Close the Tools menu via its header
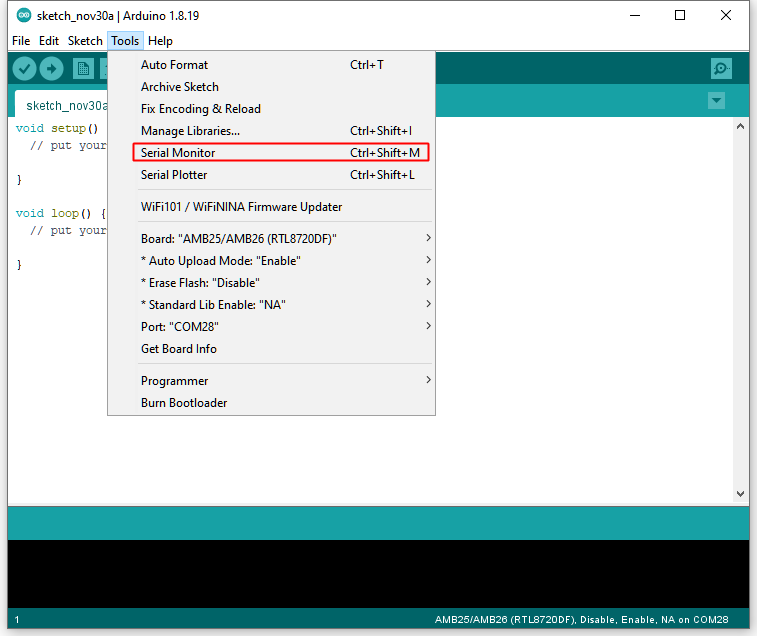Screen dimensions: 757x636 click(125, 41)
